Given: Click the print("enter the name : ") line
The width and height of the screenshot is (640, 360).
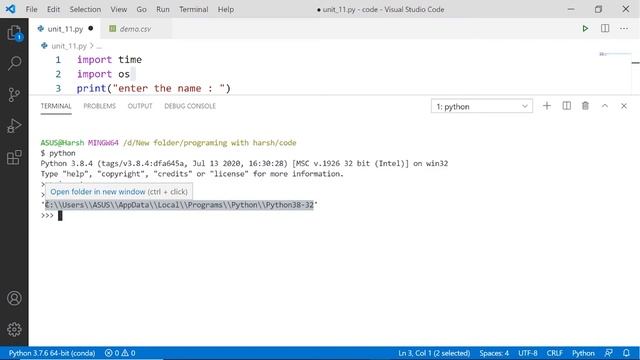Looking at the screenshot, I should 154,89.
